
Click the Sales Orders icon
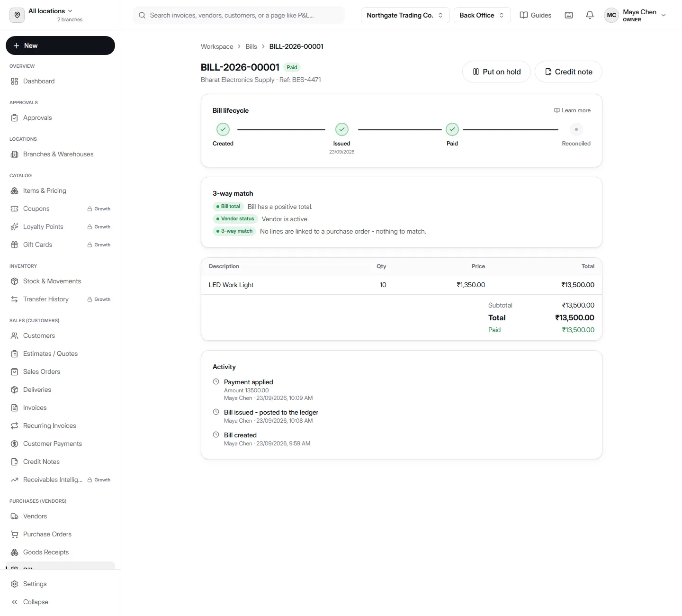tap(15, 371)
